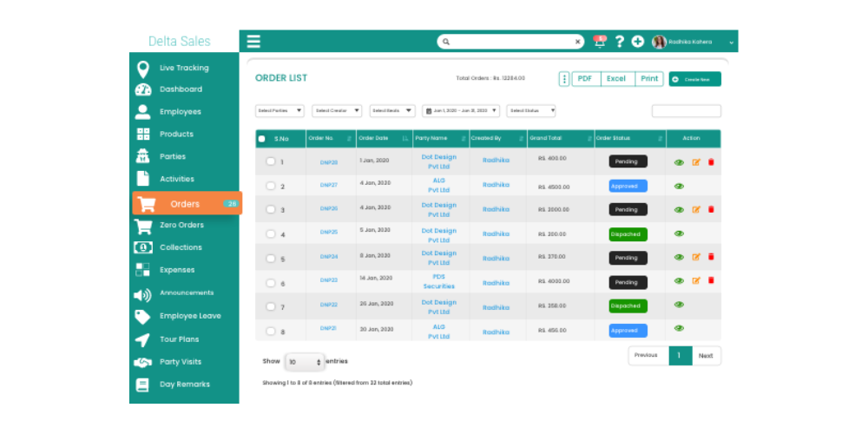Check the checkbox for row 3

pos(270,209)
